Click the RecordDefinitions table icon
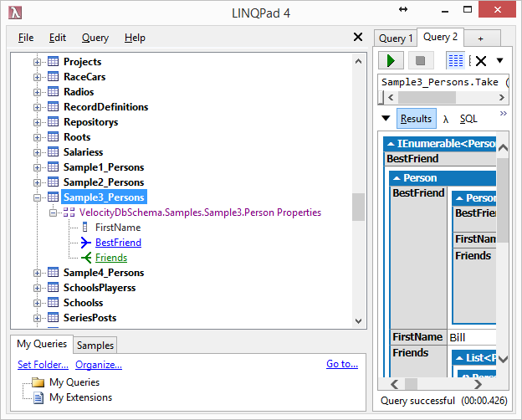 53,106
